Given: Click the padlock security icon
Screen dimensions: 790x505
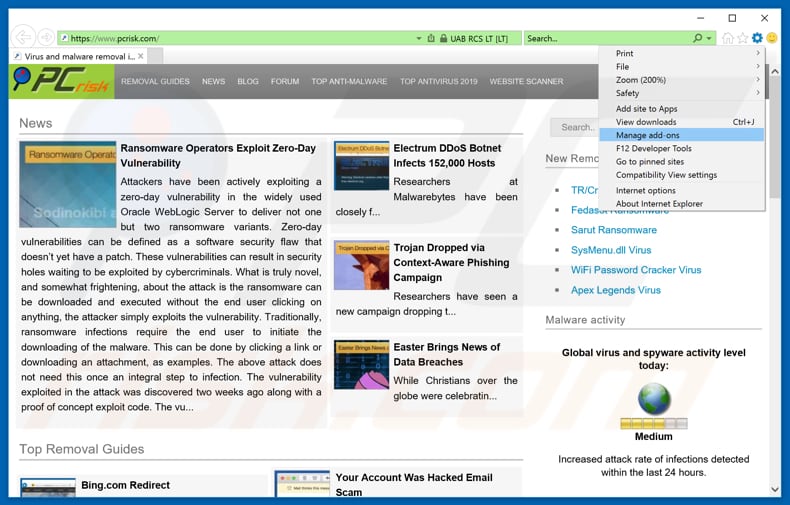Looking at the screenshot, I should (443, 38).
